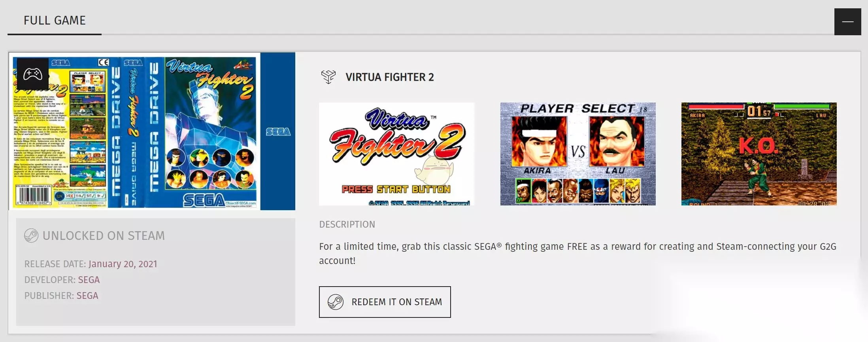Click the Unlocked on Steam status label
Image resolution: width=868 pixels, height=342 pixels.
pos(104,236)
